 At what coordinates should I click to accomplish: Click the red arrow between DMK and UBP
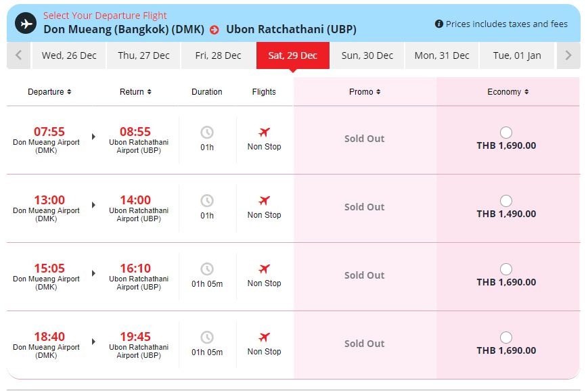(x=214, y=30)
